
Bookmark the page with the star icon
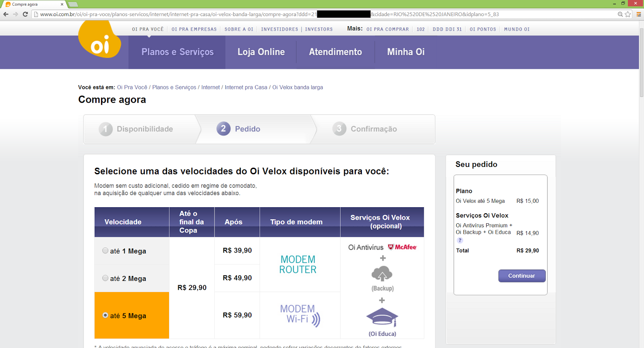click(x=628, y=14)
